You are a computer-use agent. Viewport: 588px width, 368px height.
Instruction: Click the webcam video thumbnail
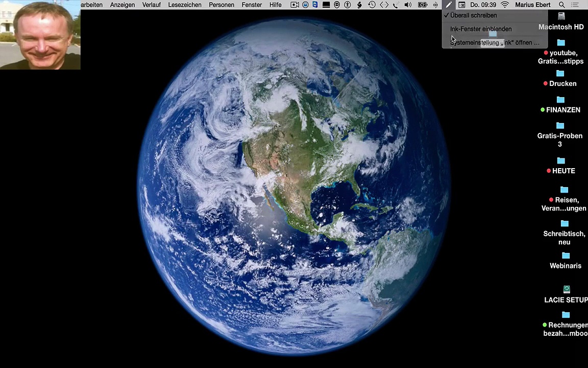[x=40, y=35]
